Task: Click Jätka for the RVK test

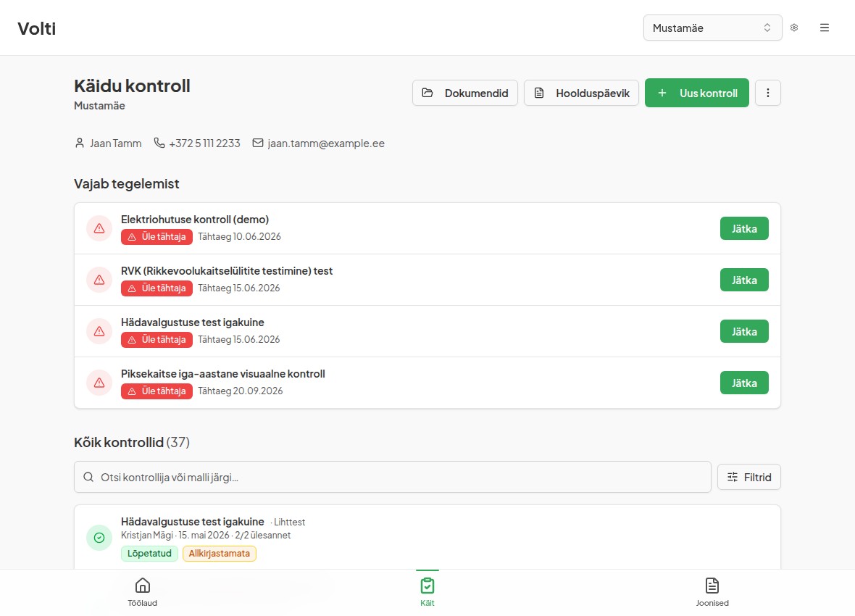Action: 744,280
